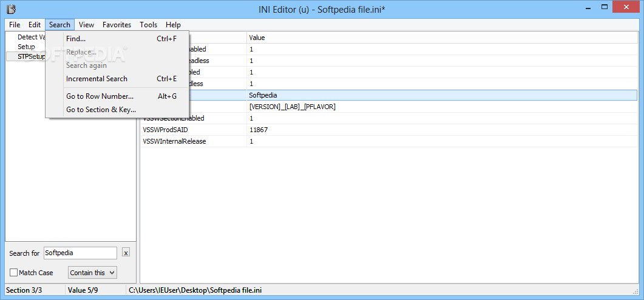Screen dimensions: 644x300
Task: Select the 11867 value cell
Action: pos(442,130)
